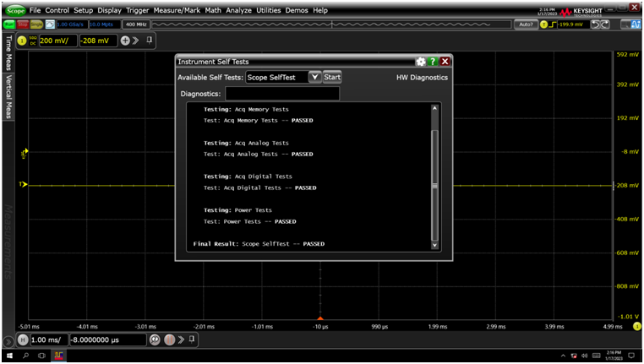The width and height of the screenshot is (644, 364).
Task: Click the help question mark in dialog
Action: (x=433, y=62)
